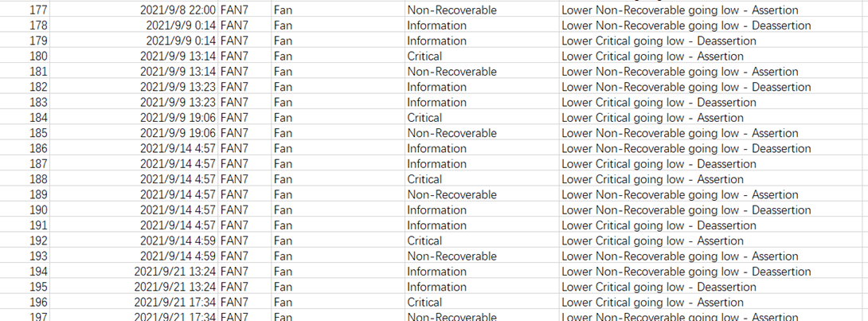Select the Non-Recoverable cell in row 189

(452, 195)
